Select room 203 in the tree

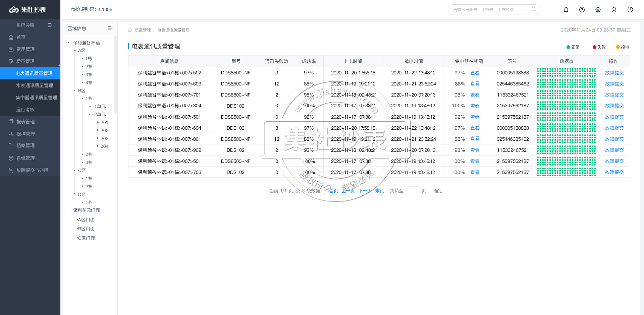tap(104, 138)
